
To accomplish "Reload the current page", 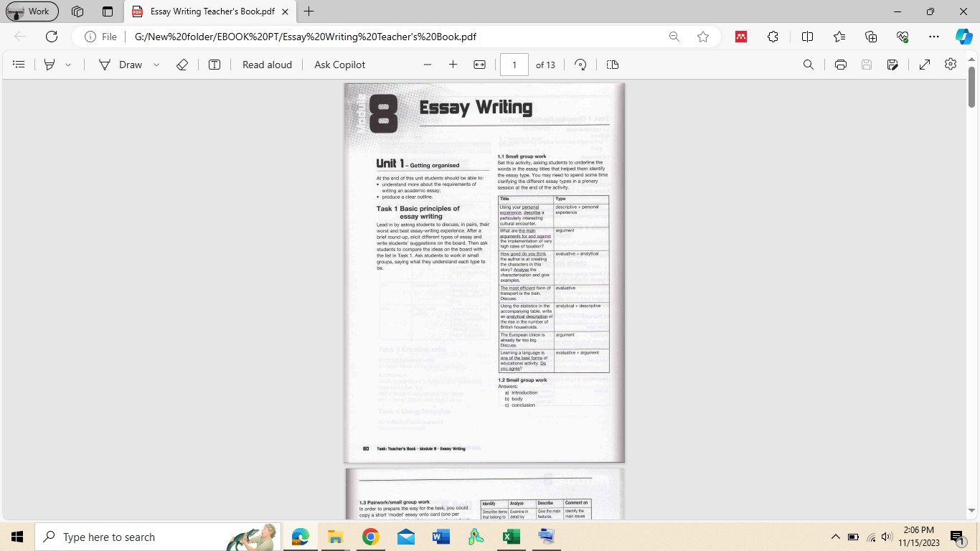I will click(50, 37).
